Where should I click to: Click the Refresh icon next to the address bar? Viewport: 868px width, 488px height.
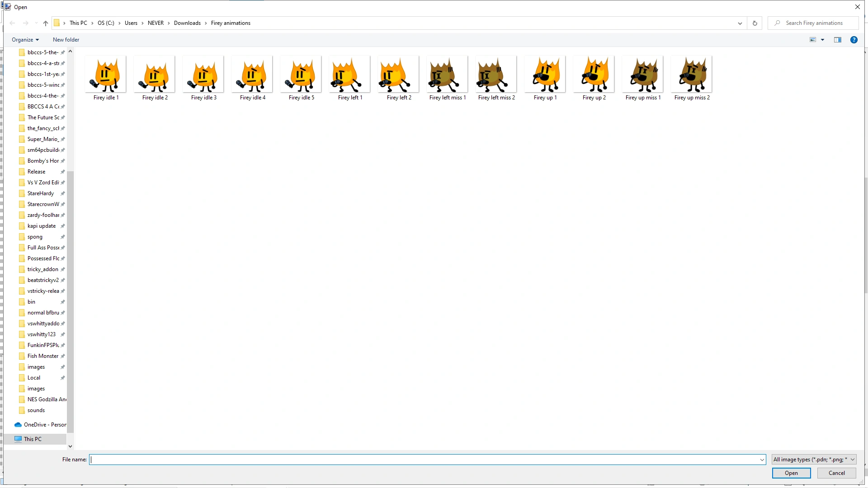point(755,23)
